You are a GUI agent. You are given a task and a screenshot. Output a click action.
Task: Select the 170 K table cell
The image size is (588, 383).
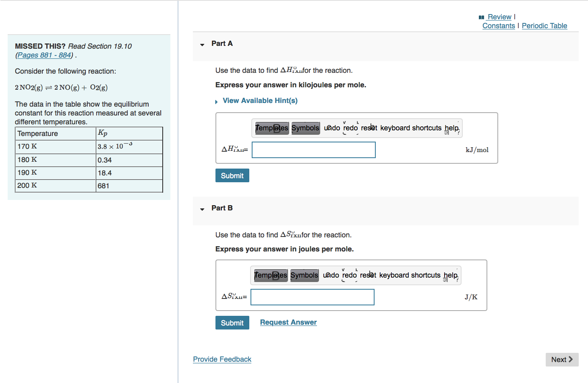pos(56,146)
